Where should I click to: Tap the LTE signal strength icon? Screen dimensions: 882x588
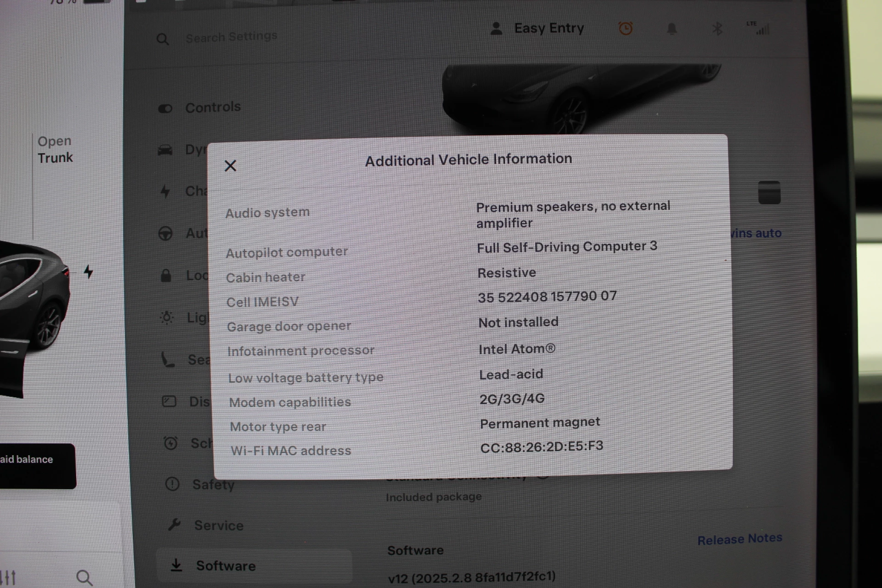(x=759, y=28)
